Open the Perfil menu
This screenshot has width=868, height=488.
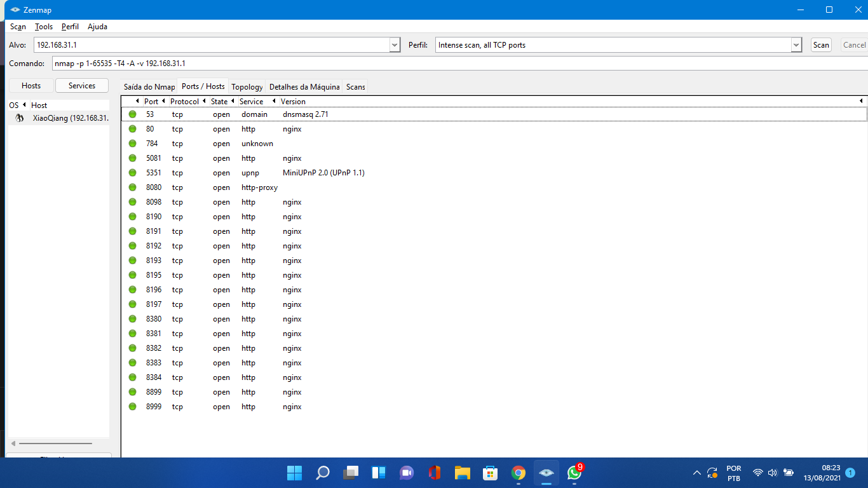click(71, 27)
